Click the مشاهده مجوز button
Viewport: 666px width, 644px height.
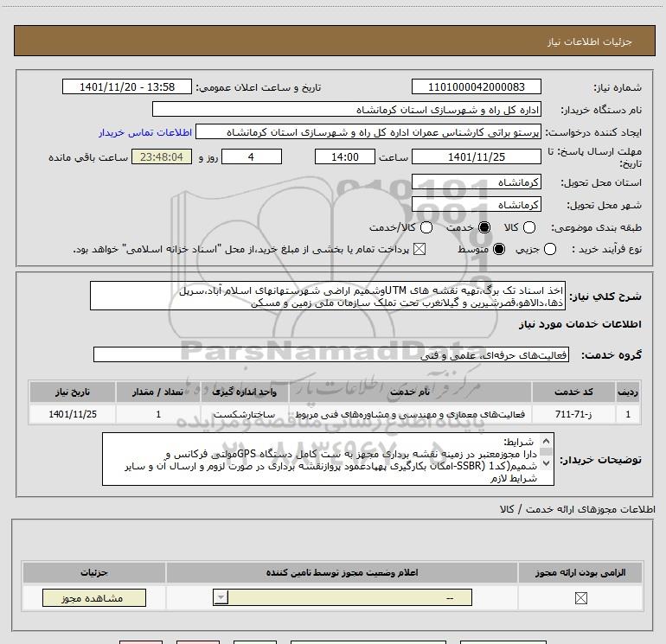(94, 597)
